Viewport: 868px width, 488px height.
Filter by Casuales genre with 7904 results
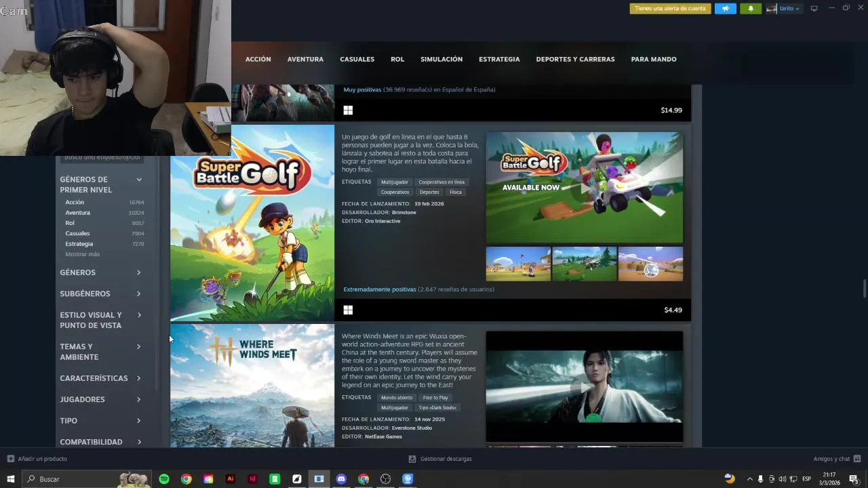pos(104,233)
